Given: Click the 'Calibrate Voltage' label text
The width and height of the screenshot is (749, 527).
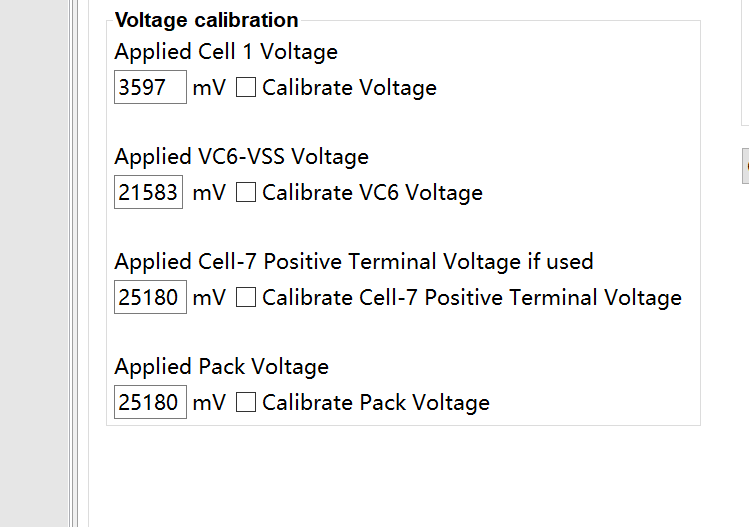Looking at the screenshot, I should [x=349, y=88].
